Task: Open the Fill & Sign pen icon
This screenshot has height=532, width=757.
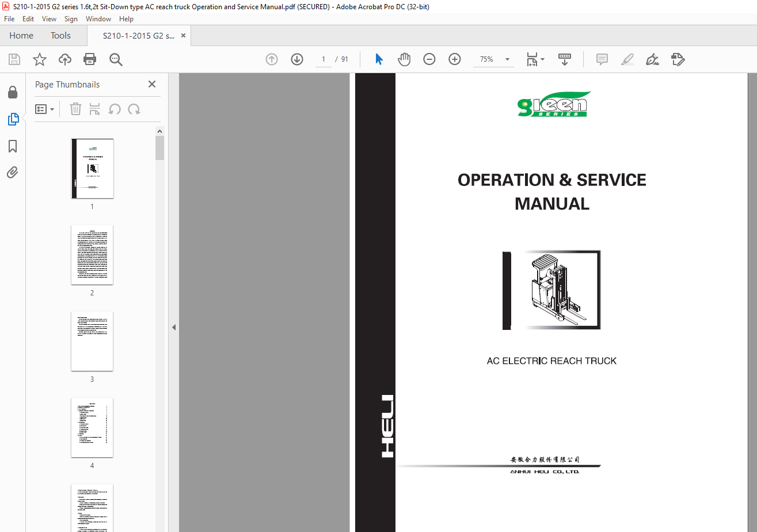Action: pyautogui.click(x=653, y=59)
